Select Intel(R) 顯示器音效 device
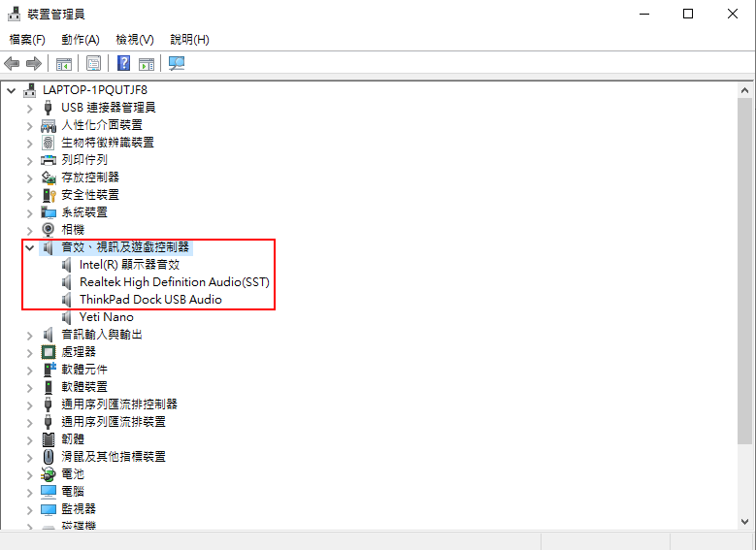 (x=129, y=265)
